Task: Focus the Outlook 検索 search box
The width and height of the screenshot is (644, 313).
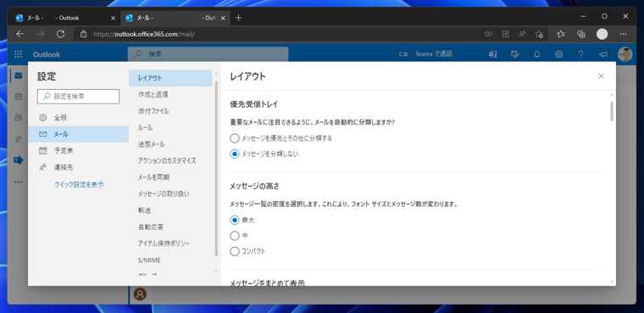Action: (x=208, y=54)
